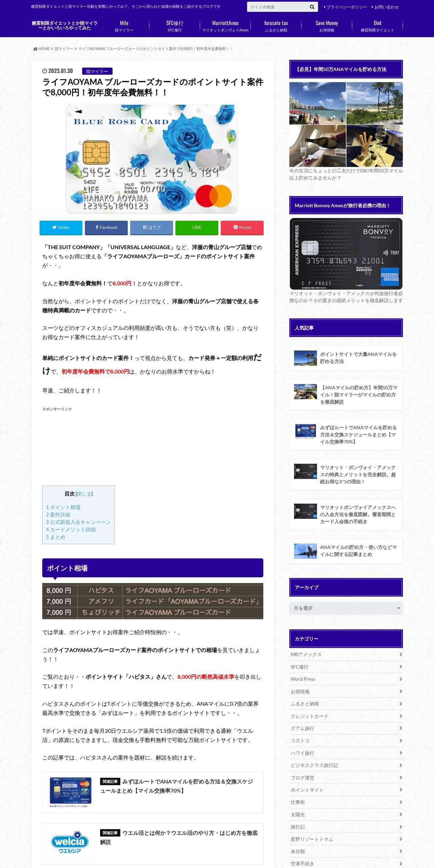The image size is (434, 868).
Task: Click the HOME breadcrumb house icon
Action: [x=35, y=49]
